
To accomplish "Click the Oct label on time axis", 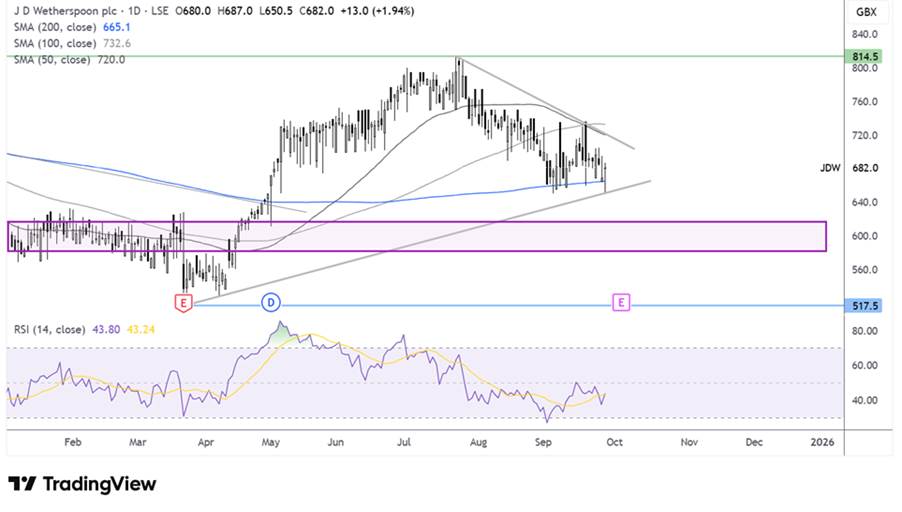I will [614, 442].
